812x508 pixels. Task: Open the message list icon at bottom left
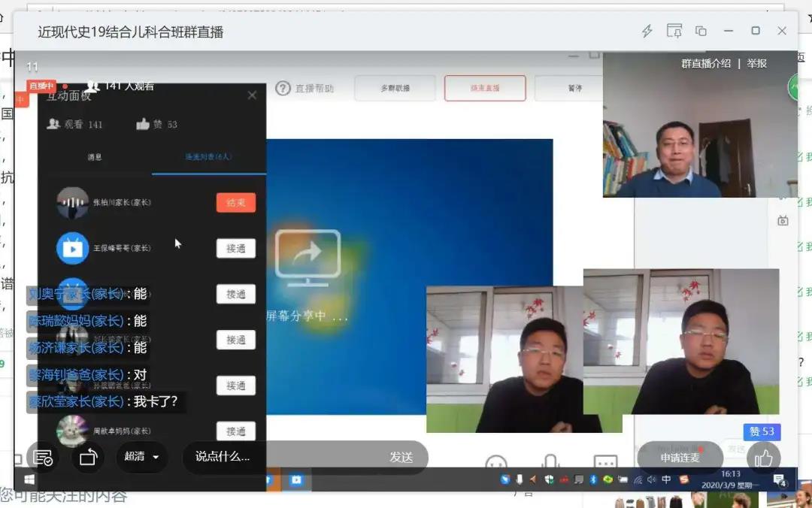(43, 457)
